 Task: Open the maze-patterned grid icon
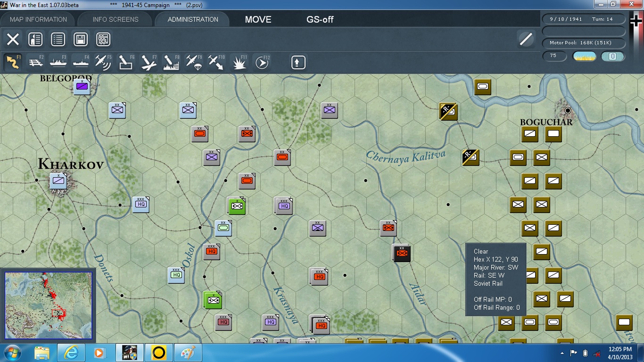point(103,39)
